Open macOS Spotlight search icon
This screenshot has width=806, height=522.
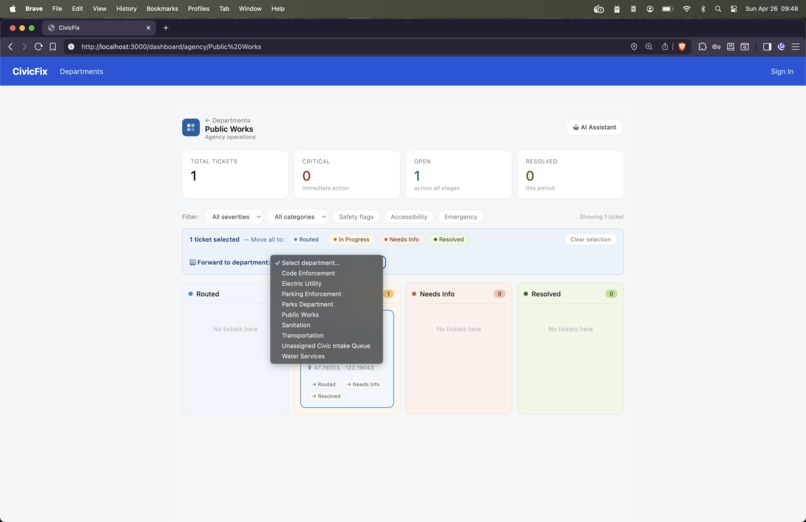718,9
